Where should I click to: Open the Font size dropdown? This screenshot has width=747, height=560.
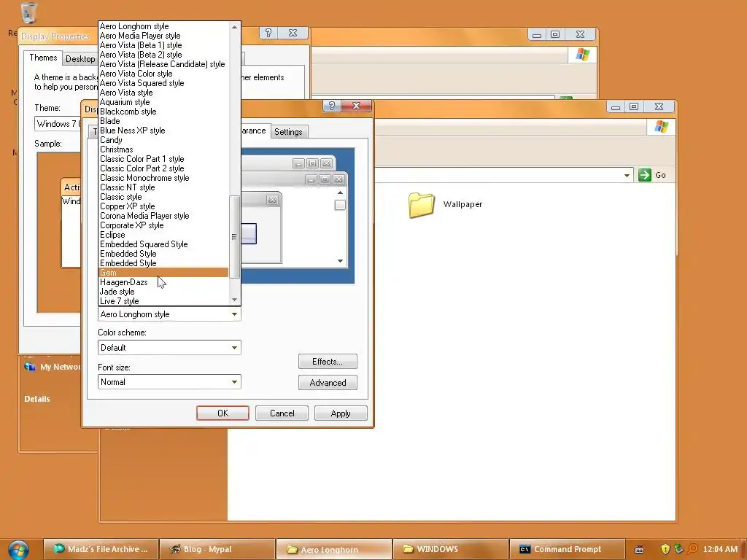tap(234, 382)
